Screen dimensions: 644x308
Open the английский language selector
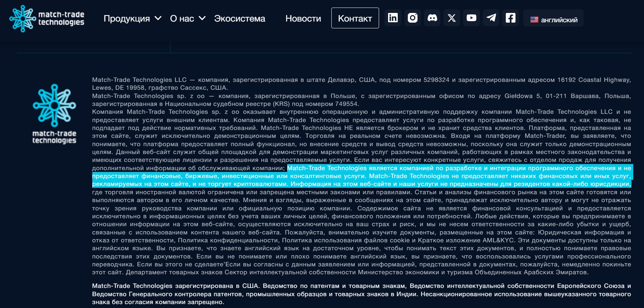pyautogui.click(x=553, y=18)
